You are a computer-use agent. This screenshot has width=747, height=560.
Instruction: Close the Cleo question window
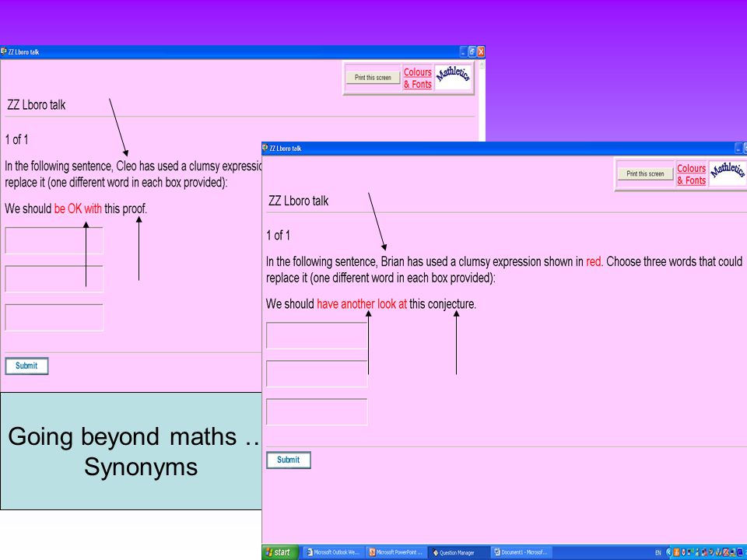pos(481,51)
